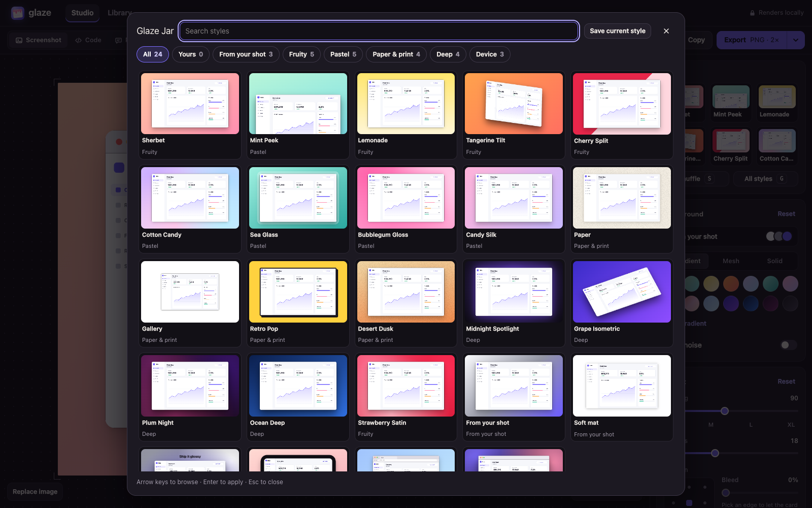Pick the Grape Isometric style
812x508 pixels.
[x=622, y=303]
